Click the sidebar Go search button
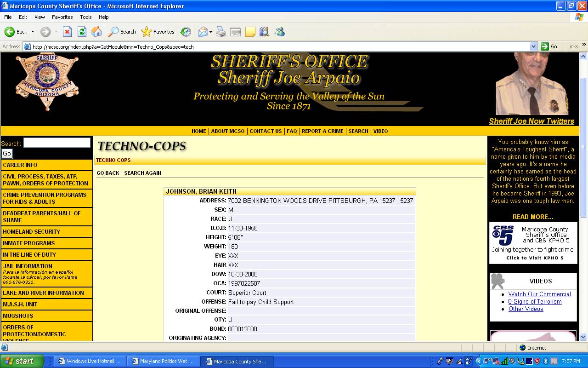The width and height of the screenshot is (588, 368). click(7, 154)
